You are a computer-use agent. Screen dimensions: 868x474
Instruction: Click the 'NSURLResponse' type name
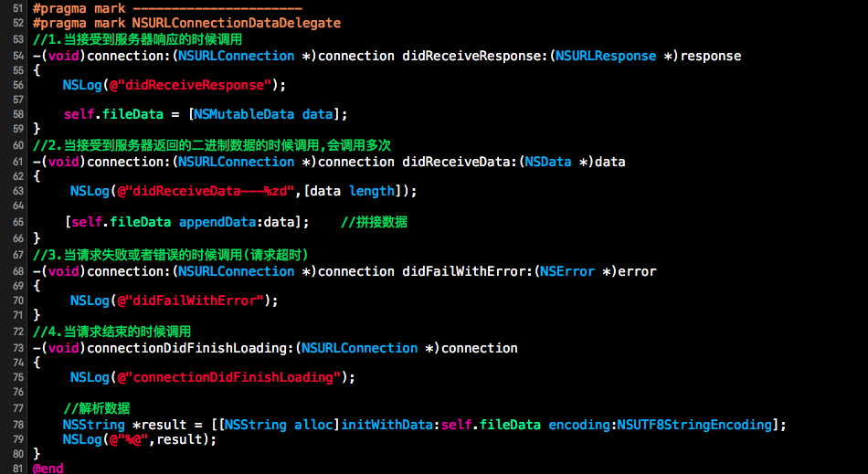click(x=606, y=56)
